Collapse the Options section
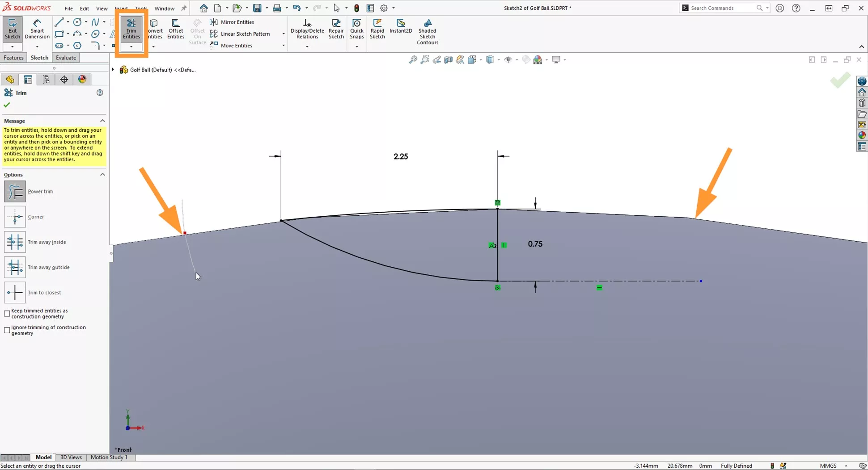Image resolution: width=868 pixels, height=470 pixels. tap(102, 175)
